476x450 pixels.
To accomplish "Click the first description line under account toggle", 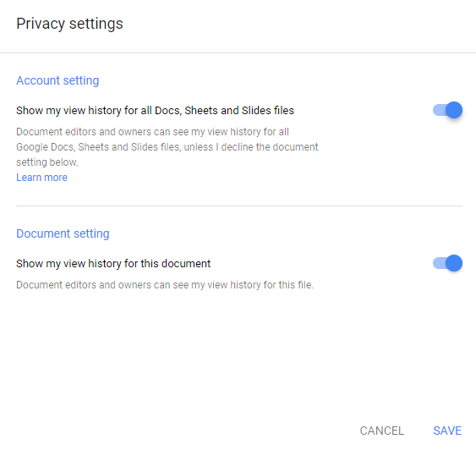I will point(153,132).
